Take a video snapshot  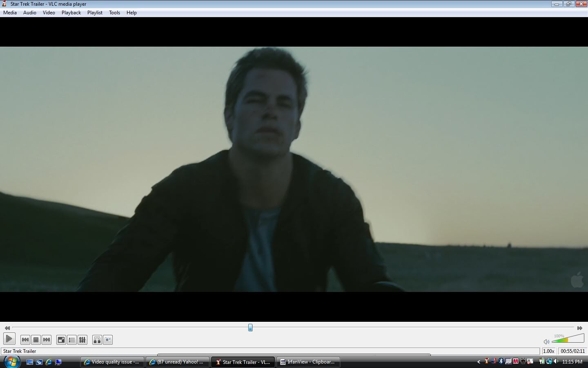(x=108, y=340)
